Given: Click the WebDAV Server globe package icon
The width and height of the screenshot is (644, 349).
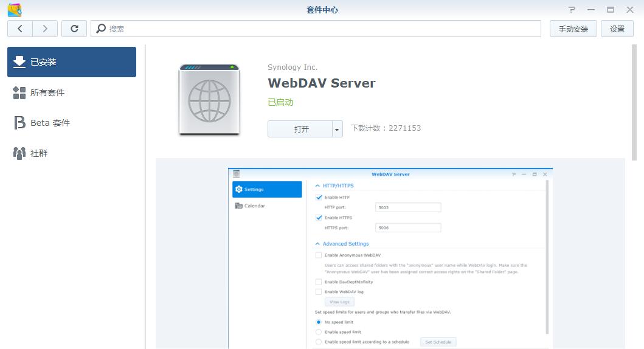Looking at the screenshot, I should tap(209, 99).
